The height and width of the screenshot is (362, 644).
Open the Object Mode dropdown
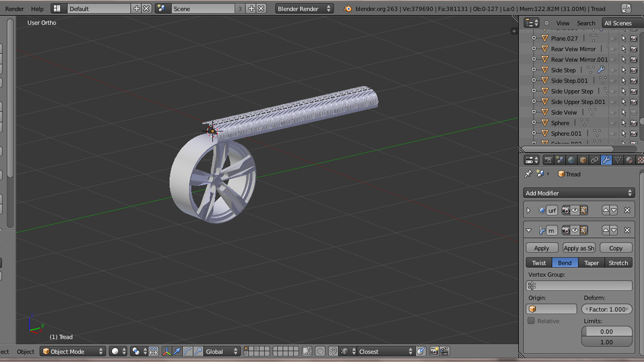click(73, 351)
